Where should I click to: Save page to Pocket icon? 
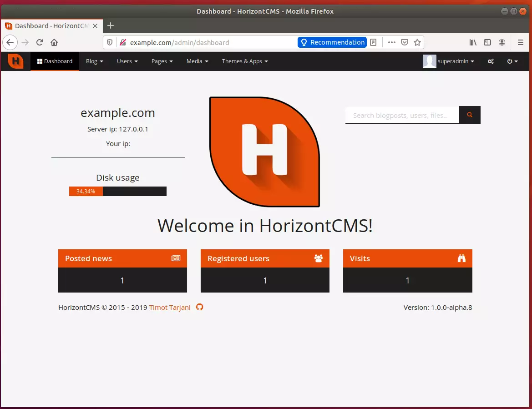tap(405, 42)
